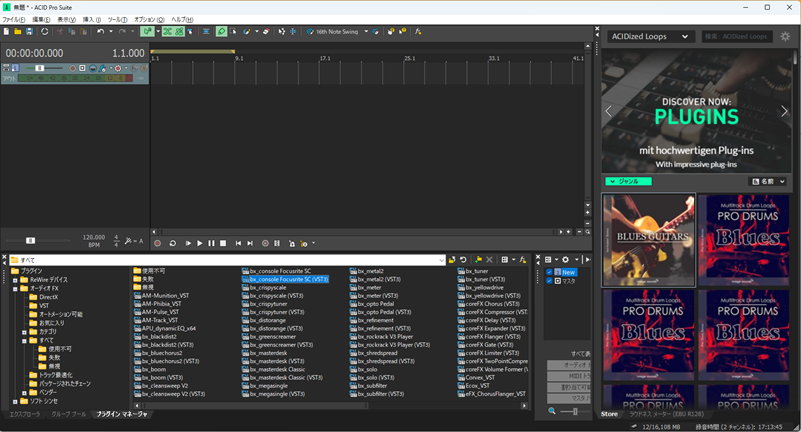Open the ACIDized Loops dropdown
The image size is (801, 432).
coord(650,37)
